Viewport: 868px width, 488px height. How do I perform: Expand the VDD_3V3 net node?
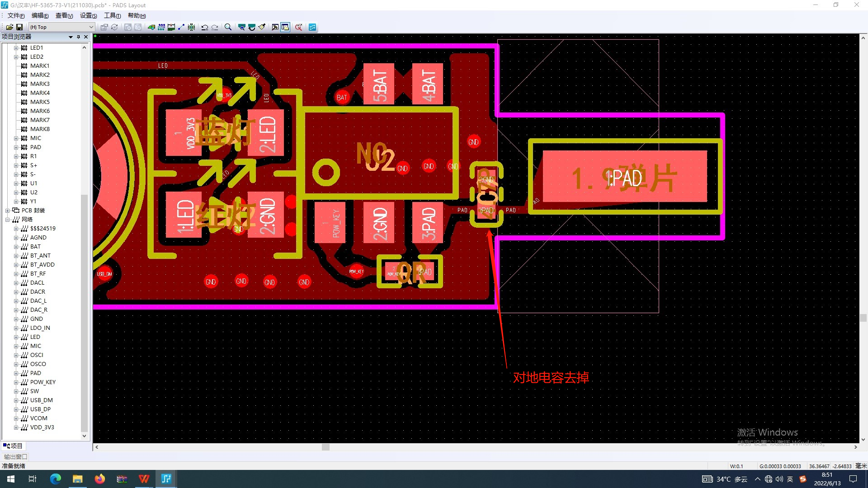click(x=16, y=427)
